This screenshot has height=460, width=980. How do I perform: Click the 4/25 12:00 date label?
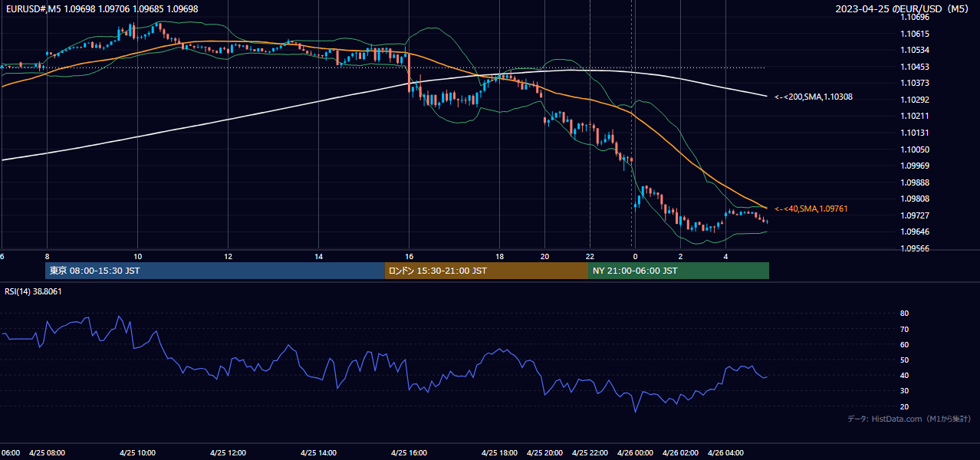tap(228, 452)
